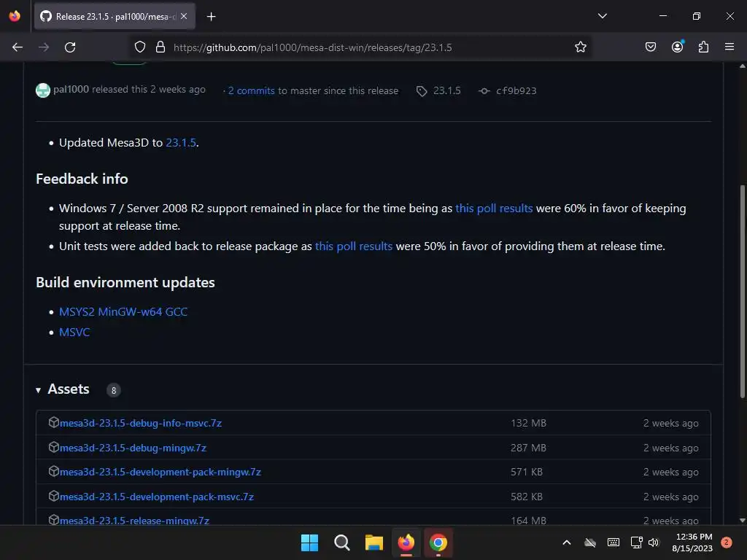Download mesa3d-23.1.5-development-pack-mingw.7z
The width and height of the screenshot is (747, 560).
(x=160, y=472)
